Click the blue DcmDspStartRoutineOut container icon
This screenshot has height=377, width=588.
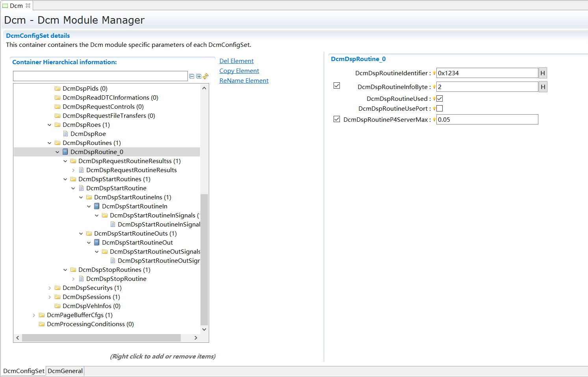click(97, 242)
